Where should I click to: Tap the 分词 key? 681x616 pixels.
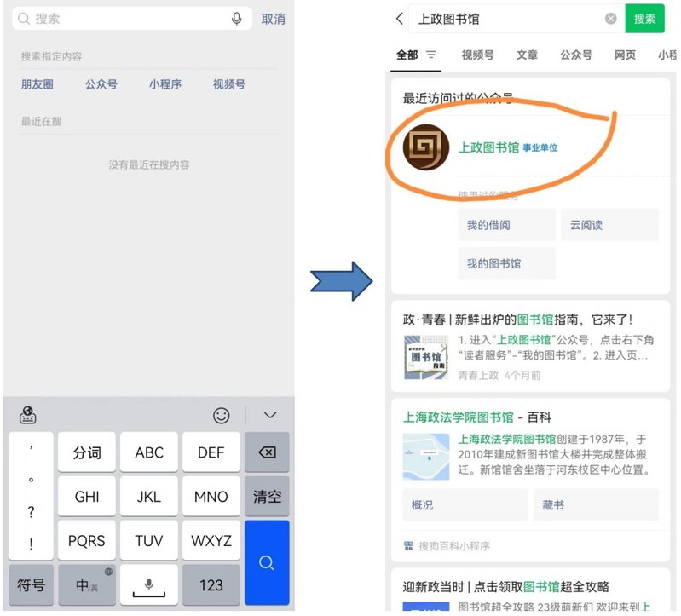[x=87, y=452]
